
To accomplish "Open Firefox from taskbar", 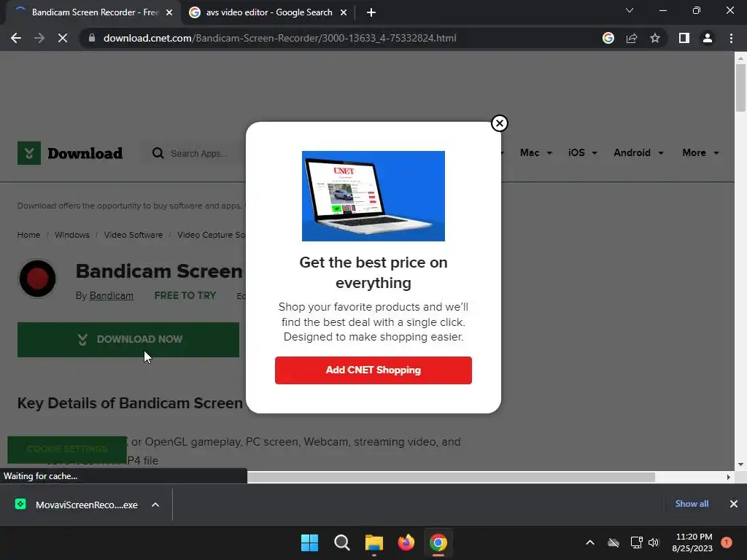I will (406, 542).
